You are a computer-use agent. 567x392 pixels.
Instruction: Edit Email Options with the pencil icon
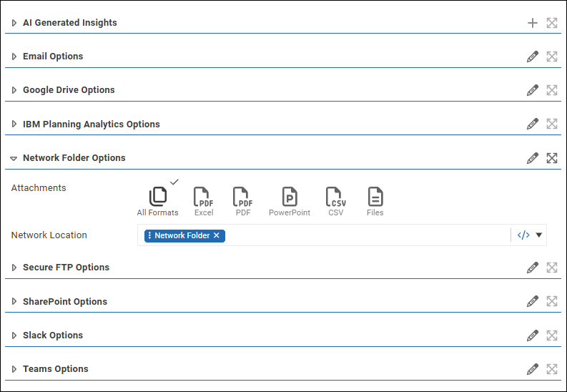[532, 57]
